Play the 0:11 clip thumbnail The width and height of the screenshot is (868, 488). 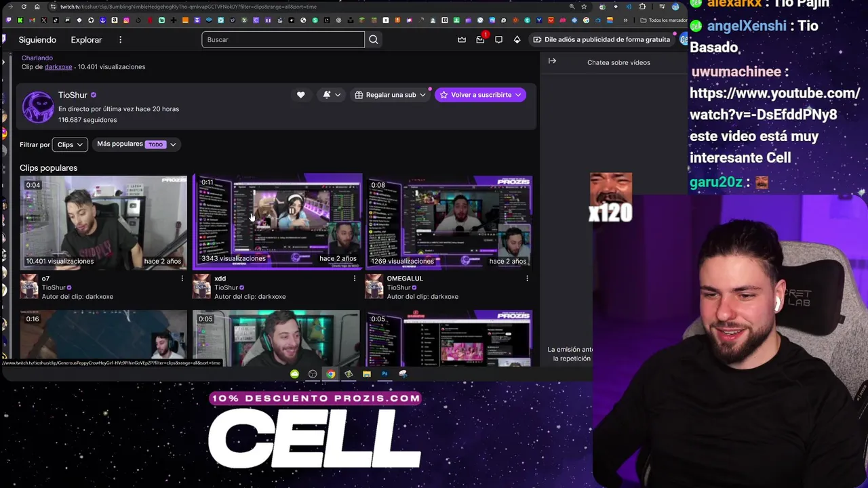point(277,221)
